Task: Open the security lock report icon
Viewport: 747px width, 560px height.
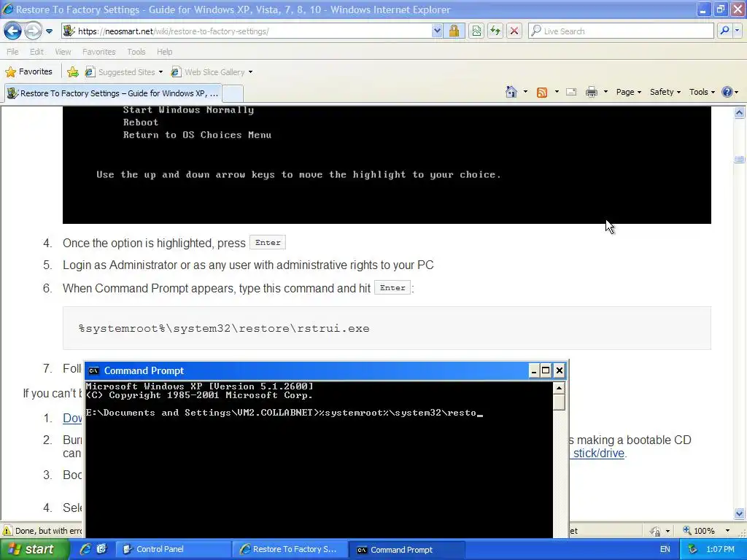Action: pos(454,31)
